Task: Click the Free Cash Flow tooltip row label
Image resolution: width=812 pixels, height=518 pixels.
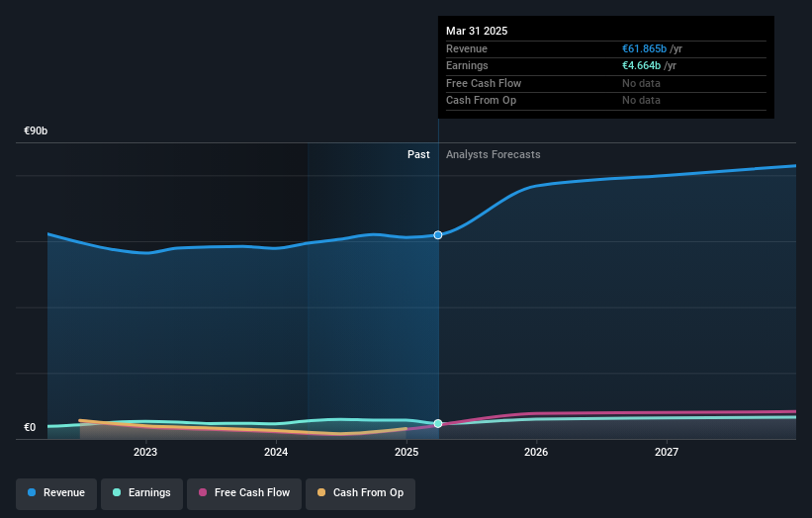Action: pos(484,83)
